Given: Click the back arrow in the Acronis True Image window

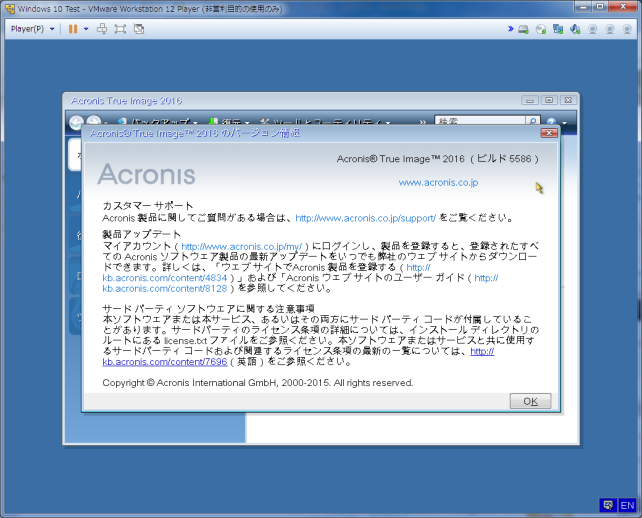Looking at the screenshot, I should coord(76,122).
